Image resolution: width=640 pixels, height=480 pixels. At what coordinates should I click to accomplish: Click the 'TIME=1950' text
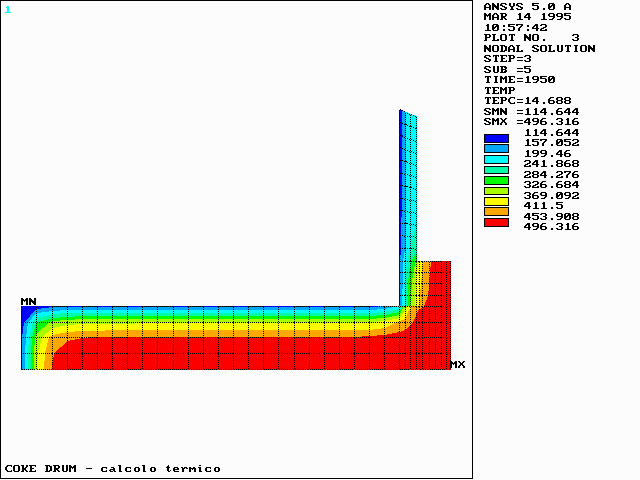(x=520, y=80)
